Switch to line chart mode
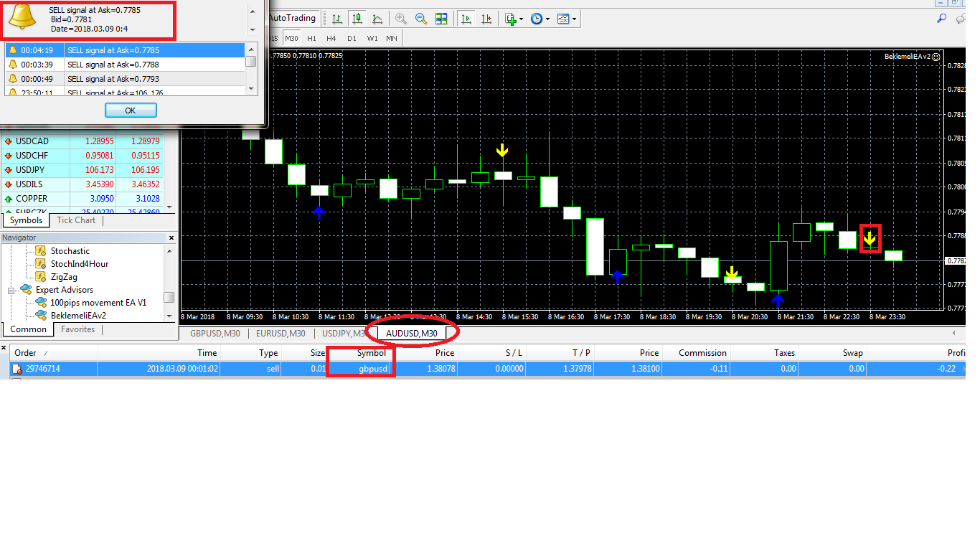 click(x=377, y=19)
